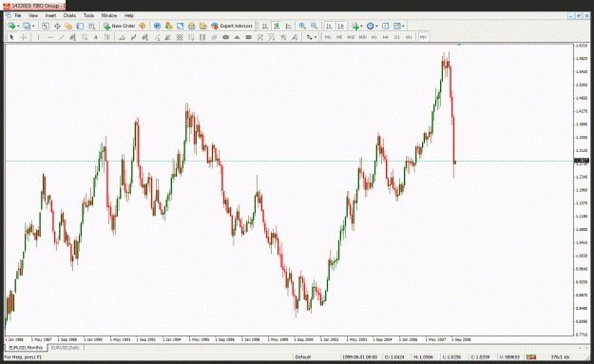
Task: Zoom out of the chart
Action: point(314,26)
